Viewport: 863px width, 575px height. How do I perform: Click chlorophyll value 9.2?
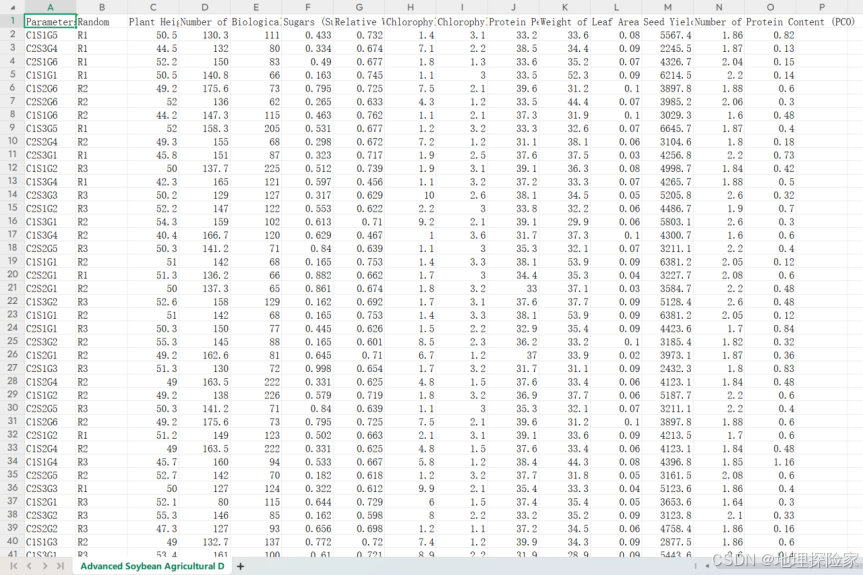click(411, 222)
